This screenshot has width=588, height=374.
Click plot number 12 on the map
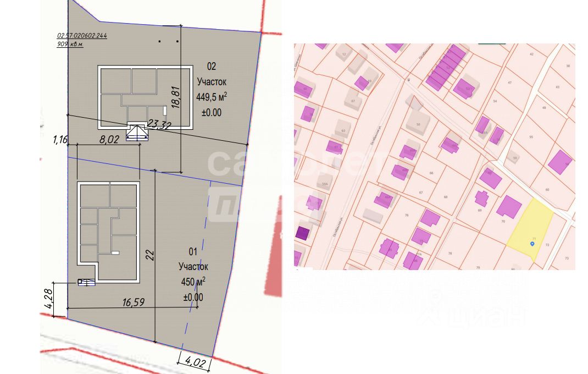344,54
